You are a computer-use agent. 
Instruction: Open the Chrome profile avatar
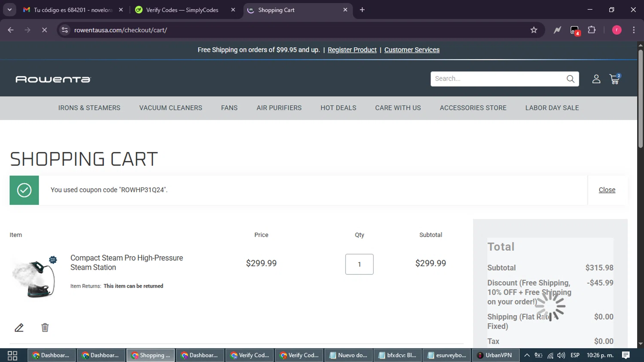click(x=617, y=30)
